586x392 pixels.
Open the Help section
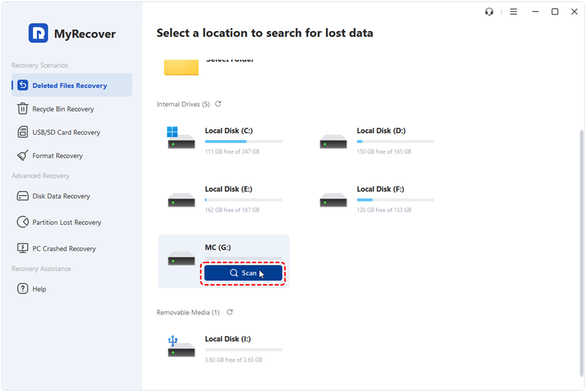coord(39,289)
